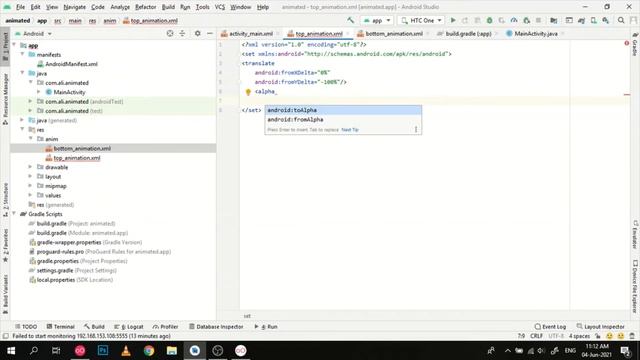The image size is (640, 360).
Task: Switch to MainActivity.java tab
Action: [x=536, y=33]
